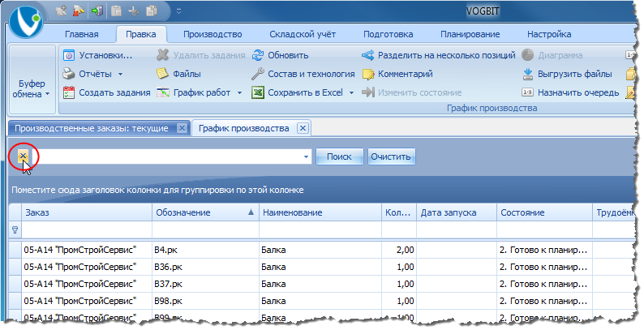Close the График производства tab
Image resolution: width=644 pixels, height=330 pixels.
303,128
